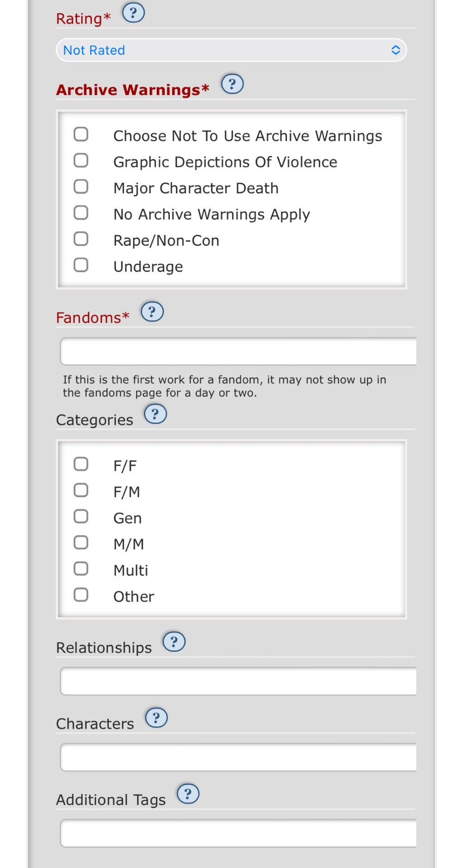The image size is (463, 868).
Task: Open the Rating help question mark icon
Action: point(134,13)
